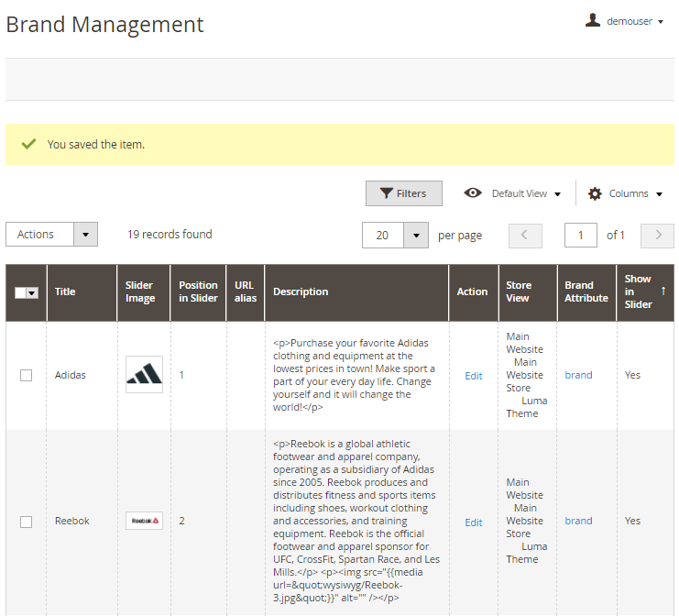Toggle the select-all checkbox in header
The width and height of the screenshot is (679, 616).
(22, 292)
